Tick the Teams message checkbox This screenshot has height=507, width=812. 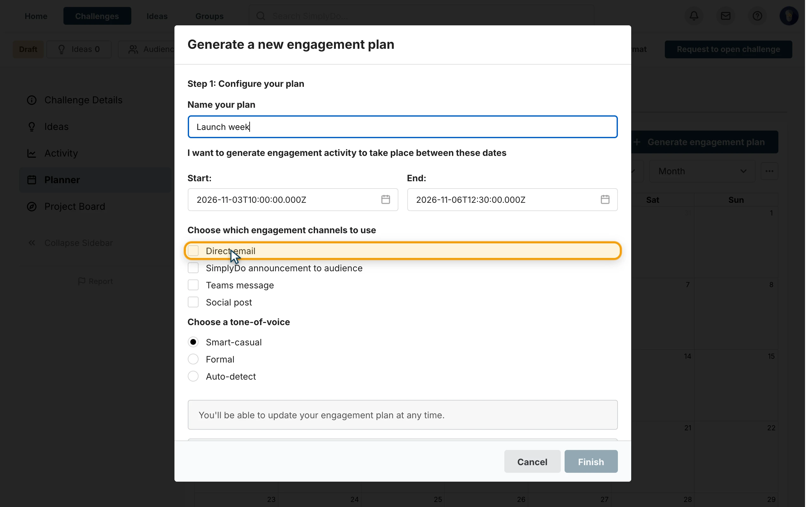[x=193, y=285]
